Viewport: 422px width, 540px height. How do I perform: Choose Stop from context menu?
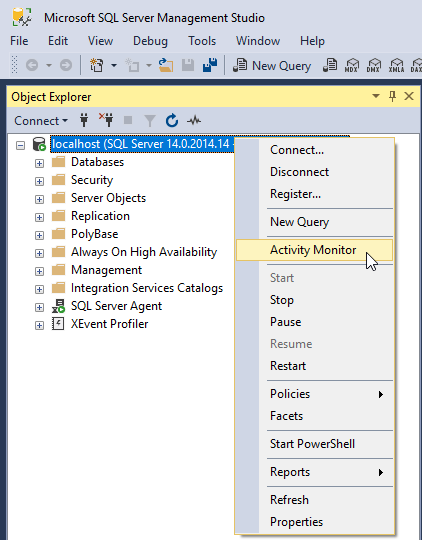(314, 300)
